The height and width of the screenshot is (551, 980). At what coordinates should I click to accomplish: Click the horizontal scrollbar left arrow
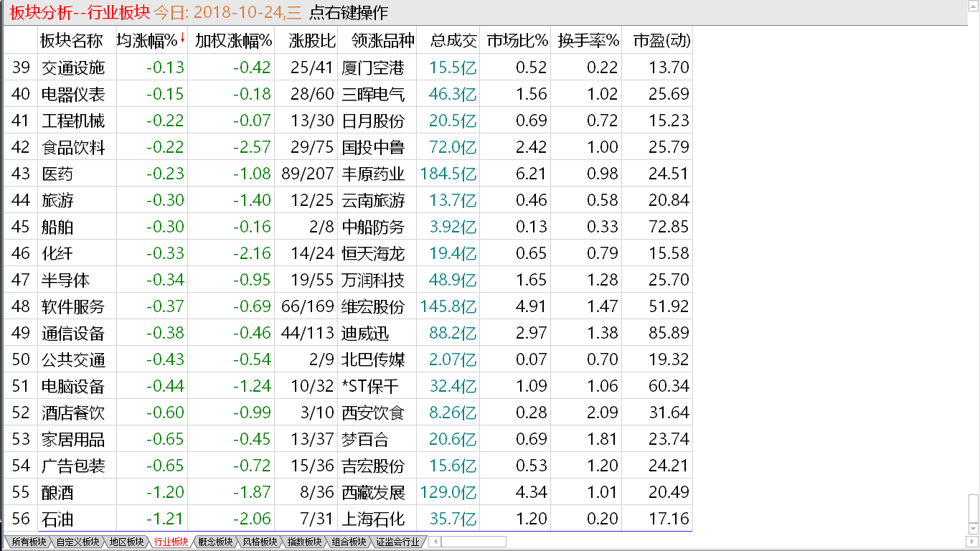tap(435, 542)
